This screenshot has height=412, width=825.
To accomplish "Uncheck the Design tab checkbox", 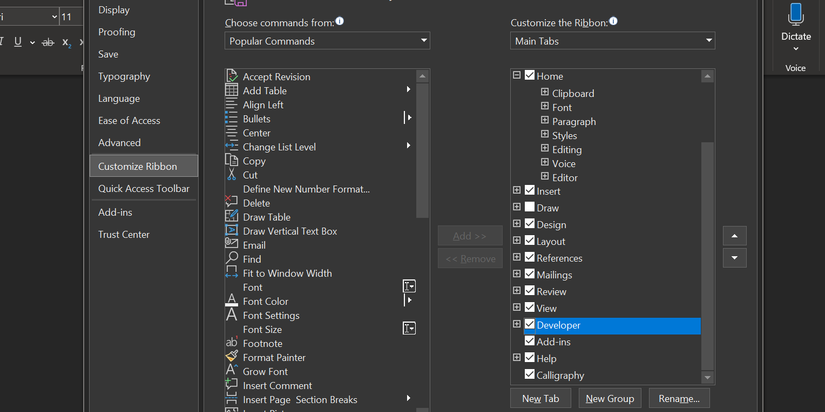I will pyautogui.click(x=530, y=224).
